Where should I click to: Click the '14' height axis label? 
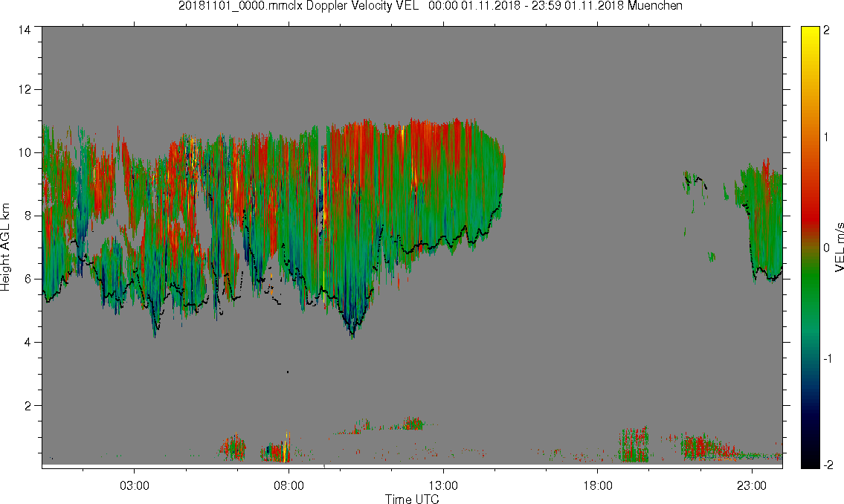[25, 30]
